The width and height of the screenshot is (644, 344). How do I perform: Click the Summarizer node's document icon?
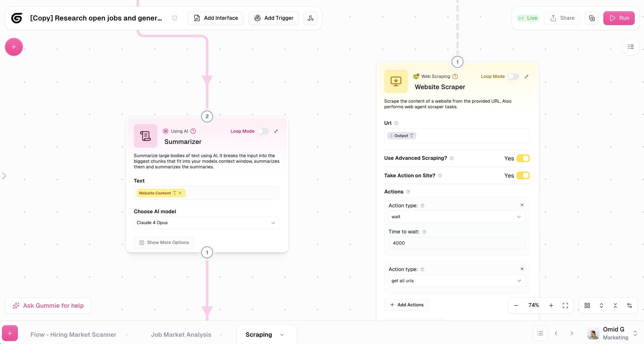point(145,136)
